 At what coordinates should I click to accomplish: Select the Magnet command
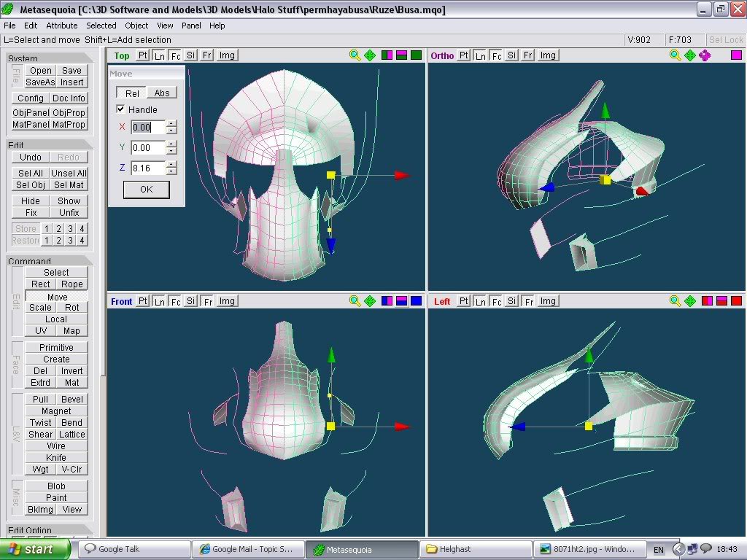click(56, 411)
